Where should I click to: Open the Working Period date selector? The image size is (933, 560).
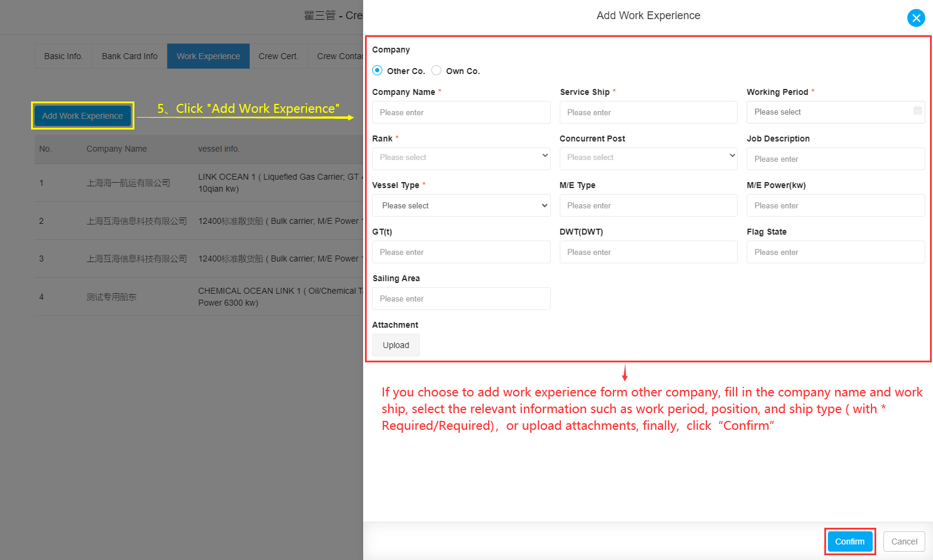(836, 112)
